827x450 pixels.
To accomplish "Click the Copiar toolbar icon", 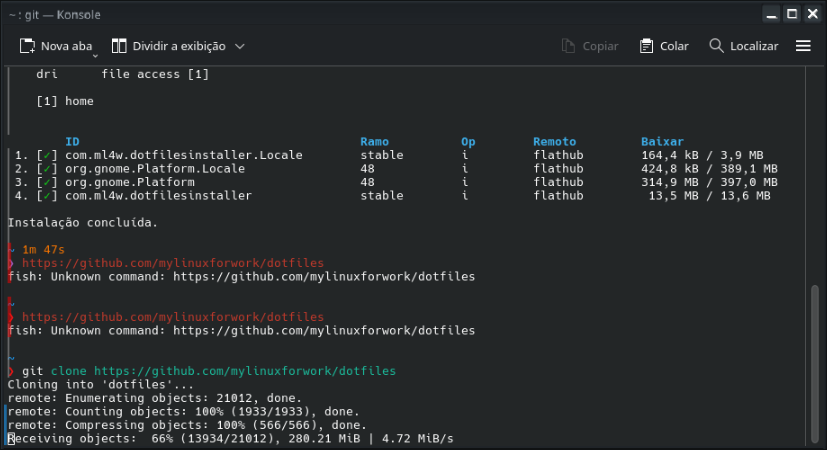I will (569, 46).
